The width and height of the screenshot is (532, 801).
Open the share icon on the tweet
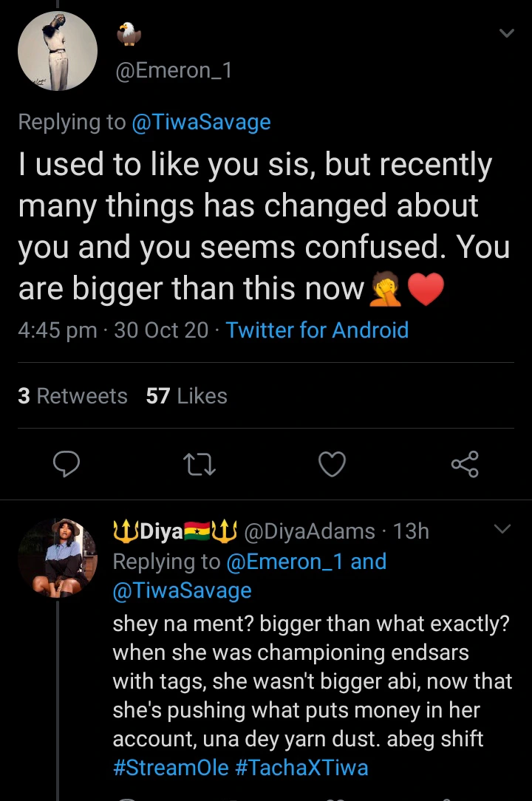point(465,464)
